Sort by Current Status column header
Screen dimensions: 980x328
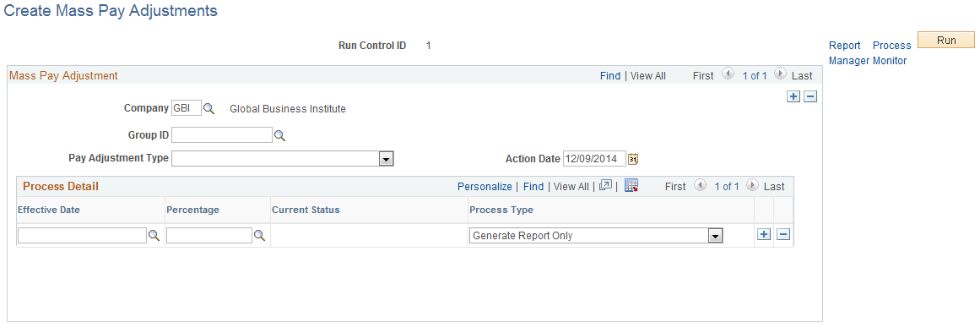tap(306, 210)
